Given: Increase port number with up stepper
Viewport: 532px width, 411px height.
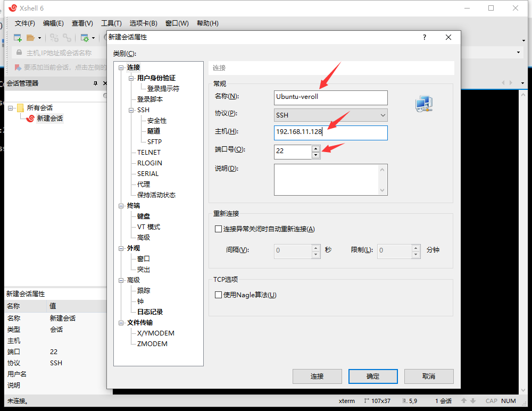Looking at the screenshot, I should click(x=315, y=148).
